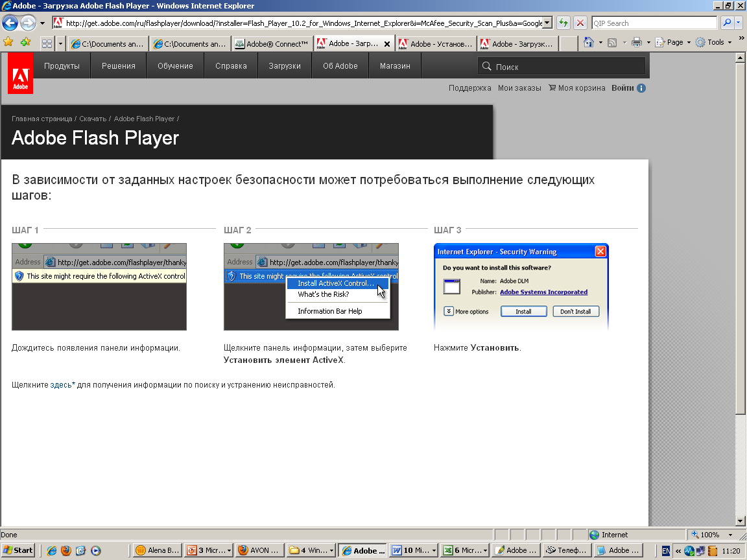Click the RSS feeds icon

(x=612, y=42)
